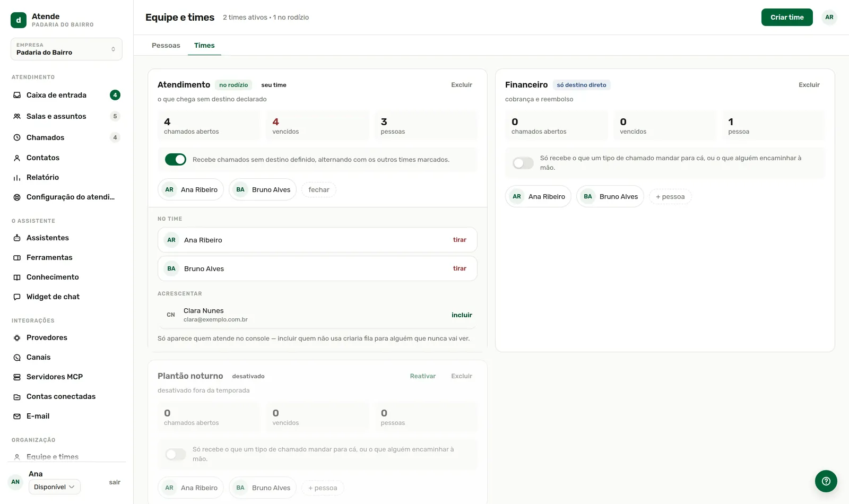Click Excluir on the Financeiro team

[809, 85]
